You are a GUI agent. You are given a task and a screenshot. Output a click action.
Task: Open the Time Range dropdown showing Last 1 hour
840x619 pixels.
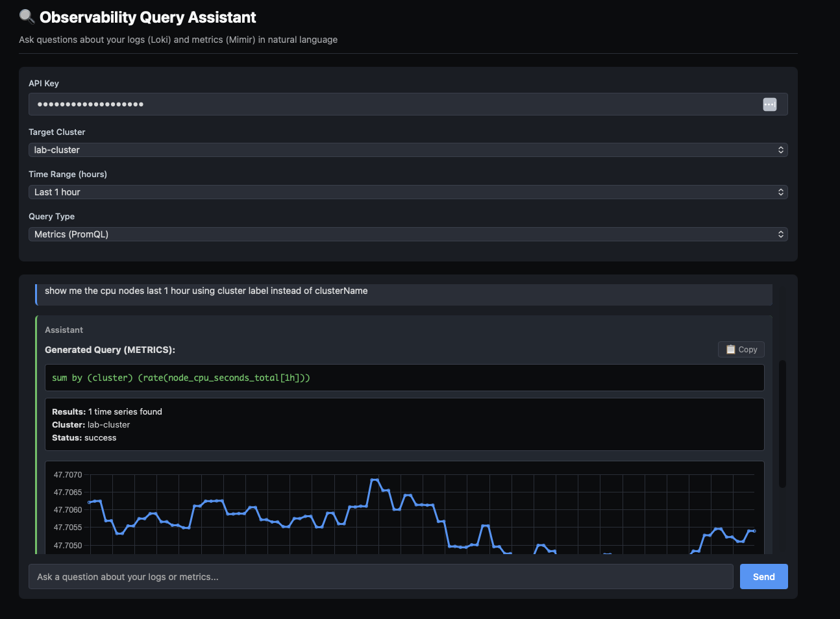[x=408, y=192]
